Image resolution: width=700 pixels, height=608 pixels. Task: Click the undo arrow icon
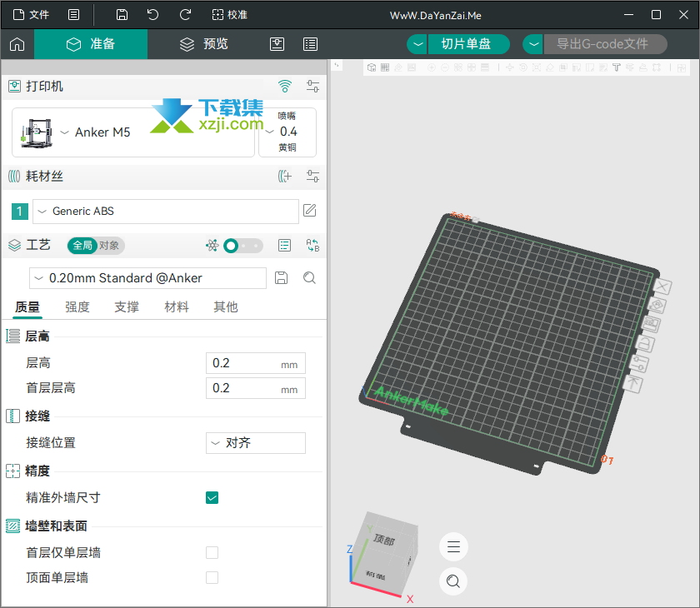152,15
